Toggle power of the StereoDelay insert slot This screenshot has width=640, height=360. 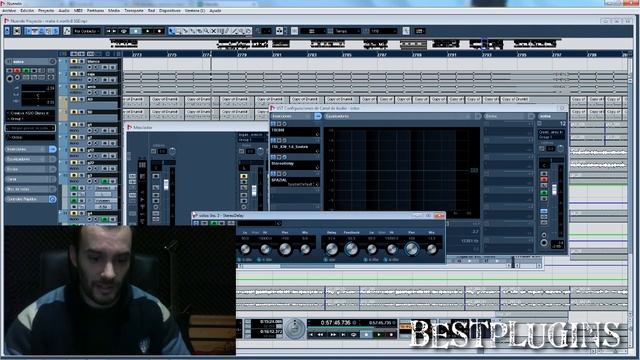(273, 157)
